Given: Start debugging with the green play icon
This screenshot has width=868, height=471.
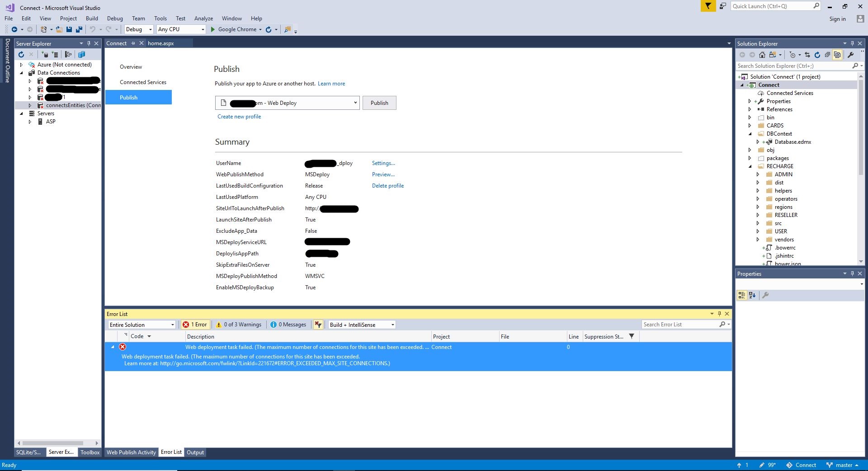Looking at the screenshot, I should click(x=213, y=29).
